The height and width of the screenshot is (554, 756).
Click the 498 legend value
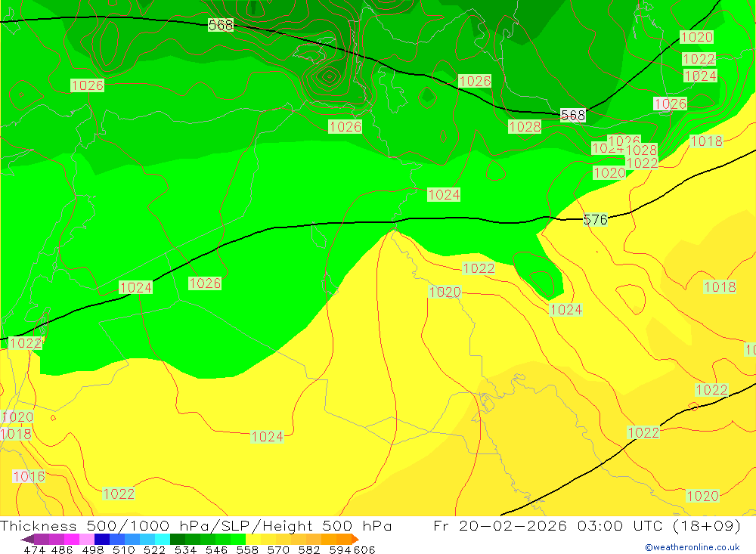[93, 549]
